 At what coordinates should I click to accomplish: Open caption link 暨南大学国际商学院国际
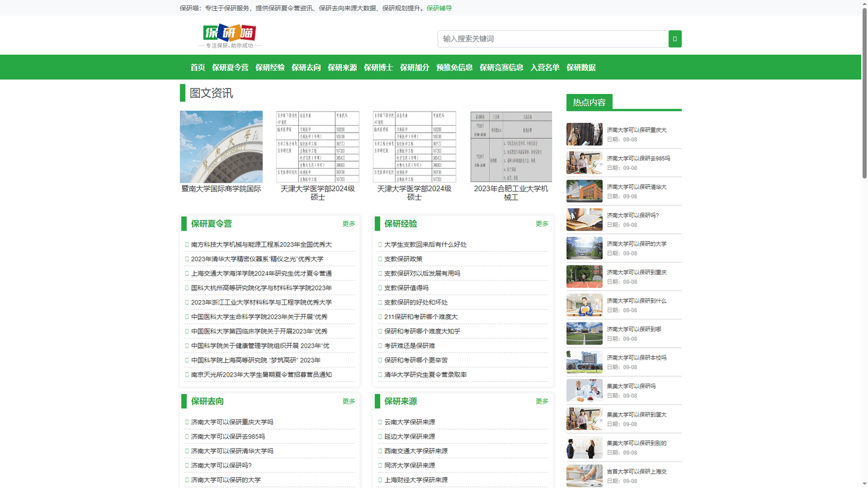point(221,189)
